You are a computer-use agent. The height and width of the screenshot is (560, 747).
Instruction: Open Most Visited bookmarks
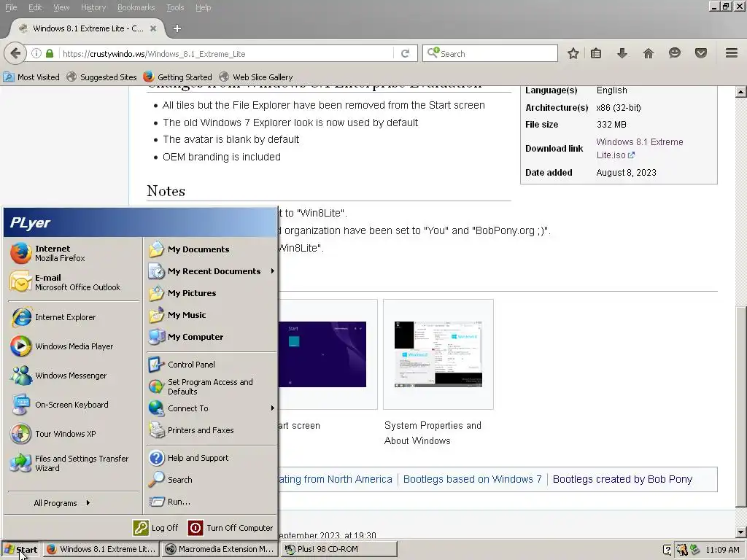[31, 77]
